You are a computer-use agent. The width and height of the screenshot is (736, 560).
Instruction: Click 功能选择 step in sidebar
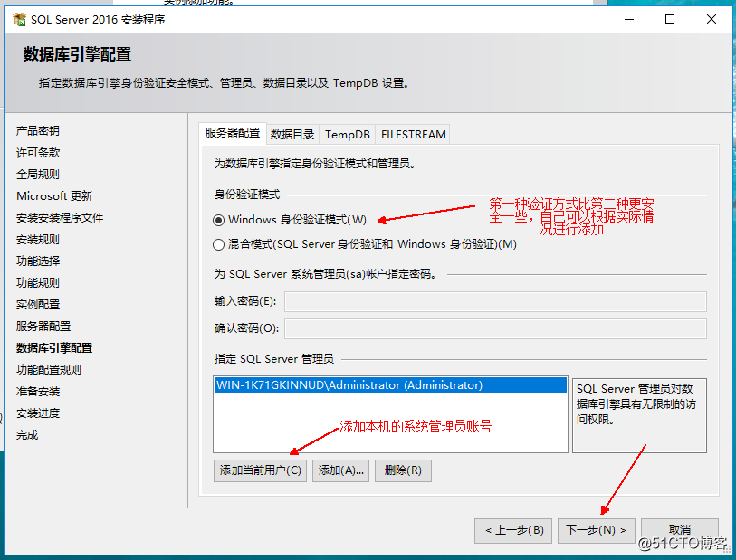pyautogui.click(x=37, y=261)
